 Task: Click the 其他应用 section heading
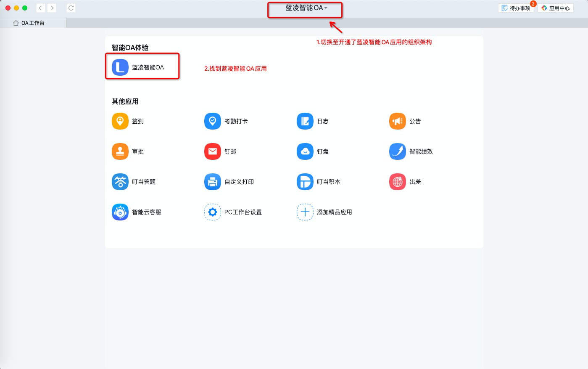(125, 101)
